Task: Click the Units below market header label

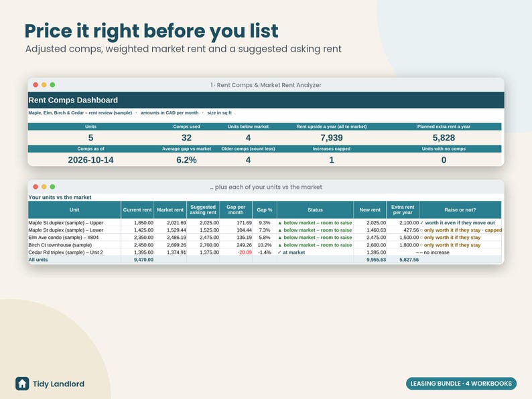Action: tap(248, 127)
